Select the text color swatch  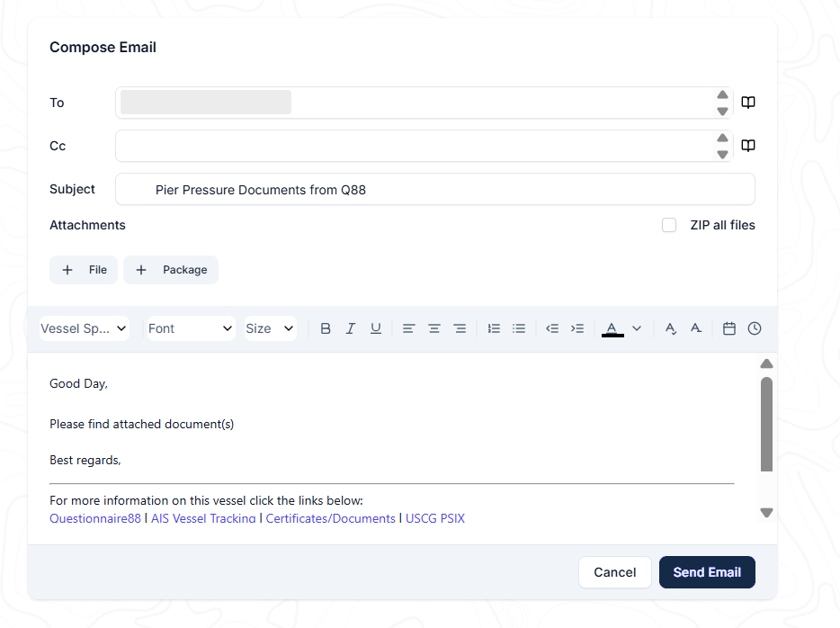pos(612,329)
